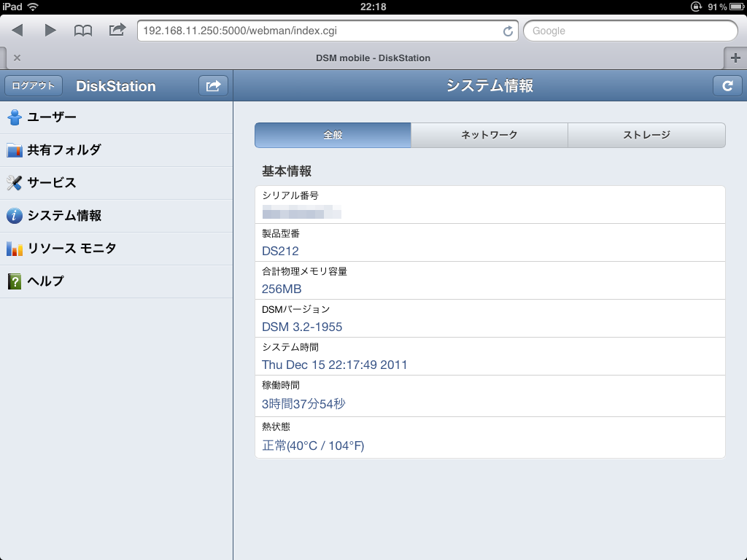This screenshot has height=560, width=747.
Task: Select the 全般 tab
Action: pos(333,135)
